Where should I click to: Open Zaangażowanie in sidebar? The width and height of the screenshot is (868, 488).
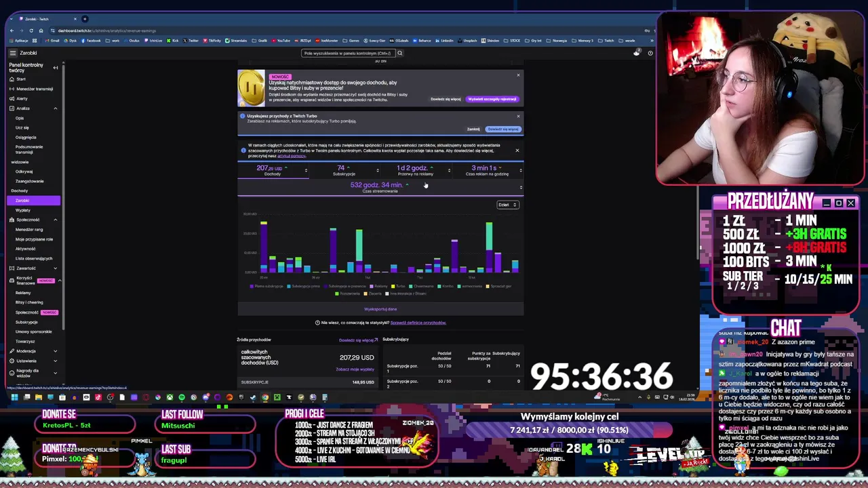[30, 181]
